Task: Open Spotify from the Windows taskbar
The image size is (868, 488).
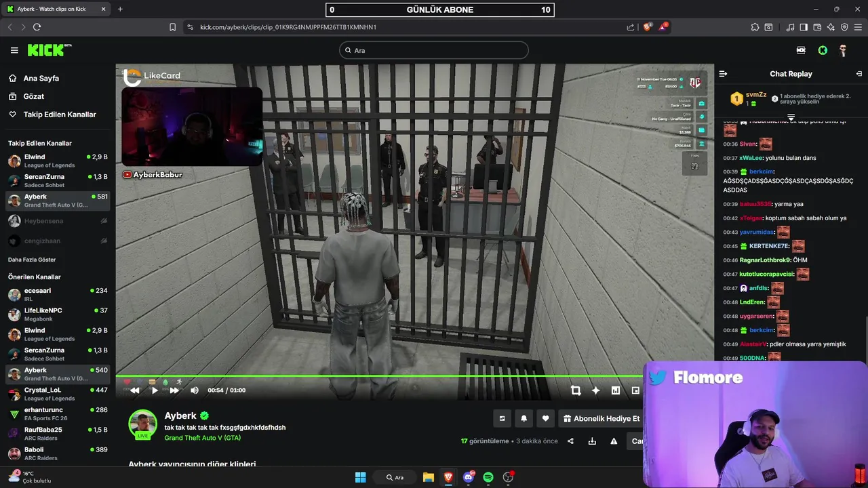Action: (x=488, y=477)
